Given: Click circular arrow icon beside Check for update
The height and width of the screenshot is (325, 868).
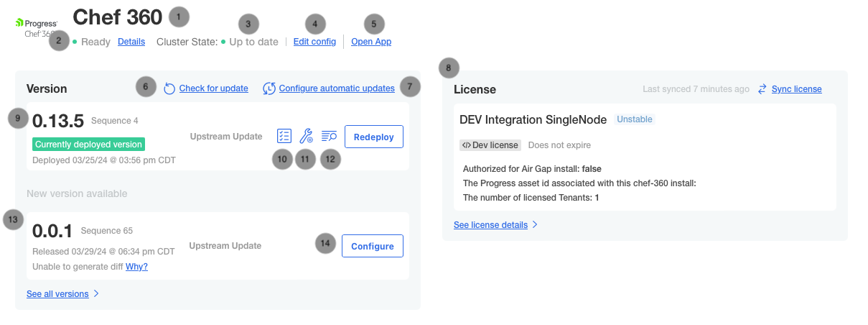Looking at the screenshot, I should click(169, 88).
